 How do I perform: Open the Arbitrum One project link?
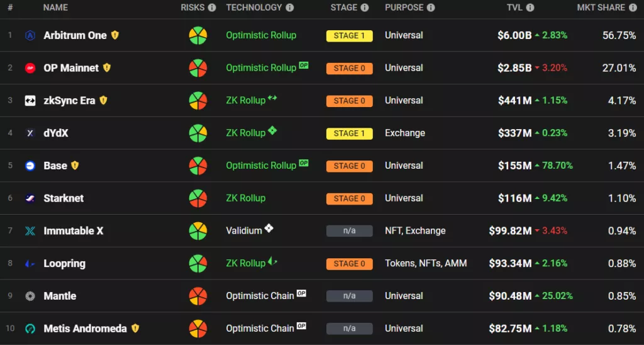(x=75, y=35)
